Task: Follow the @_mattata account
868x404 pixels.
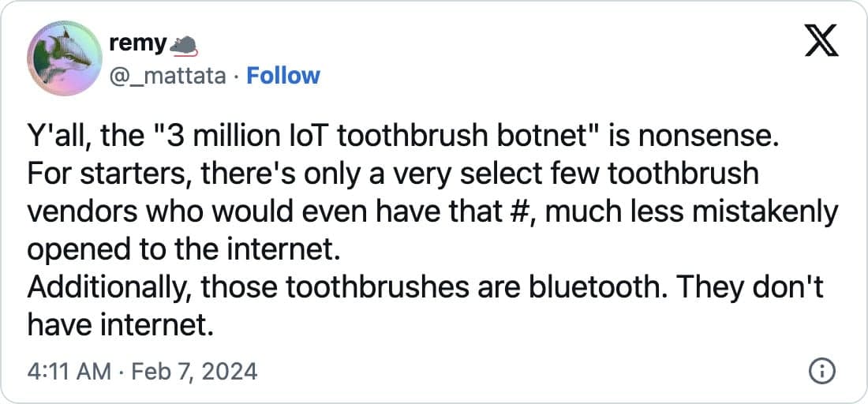Action: pos(282,76)
